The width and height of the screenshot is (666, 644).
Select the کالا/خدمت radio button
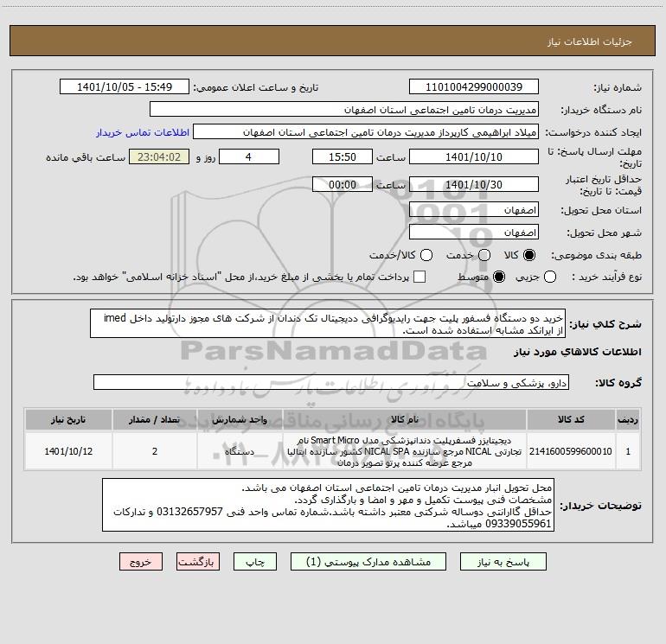point(426,255)
